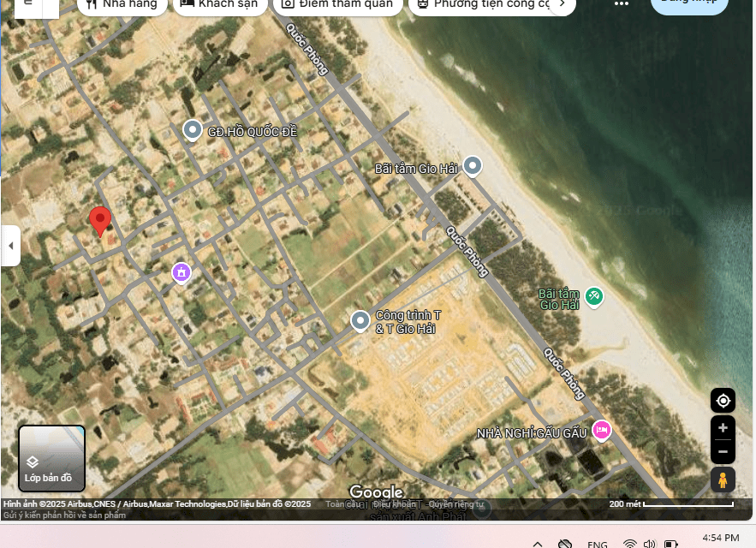Open the Google apps grid menu
This screenshot has width=756, height=548.
[622, 4]
